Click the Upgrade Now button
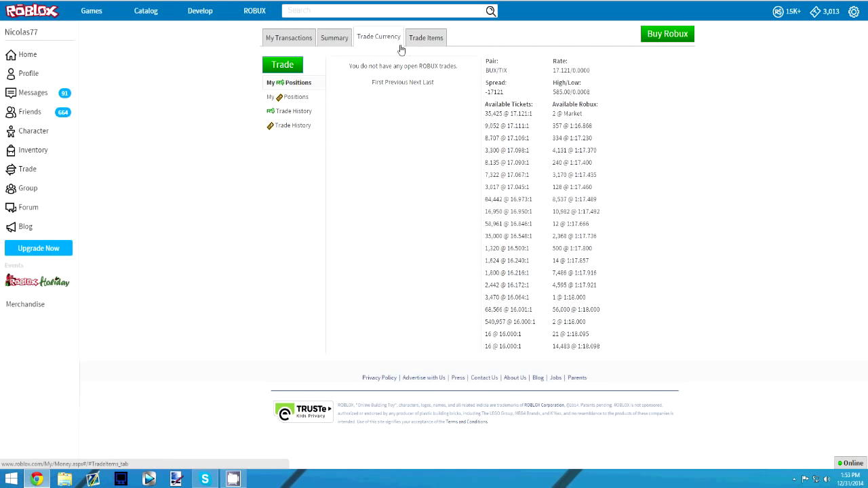The image size is (868, 488). 39,248
